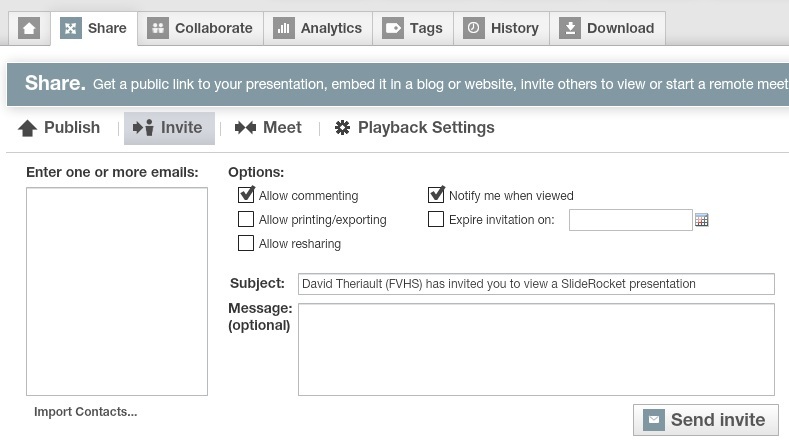The width and height of the screenshot is (789, 445).
Task: Click the Publish arrow icon
Action: point(28,128)
